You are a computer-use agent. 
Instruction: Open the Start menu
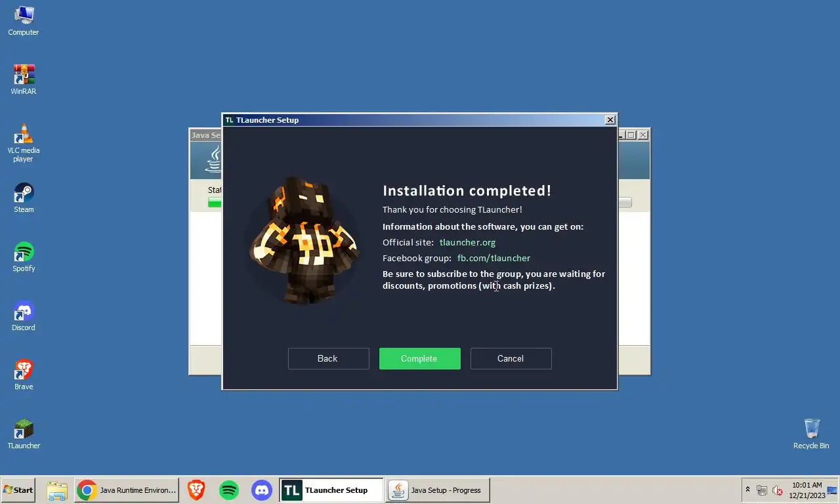click(x=18, y=490)
